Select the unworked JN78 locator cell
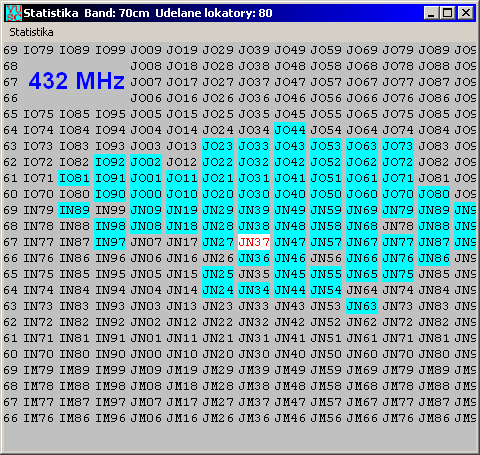 (x=398, y=226)
